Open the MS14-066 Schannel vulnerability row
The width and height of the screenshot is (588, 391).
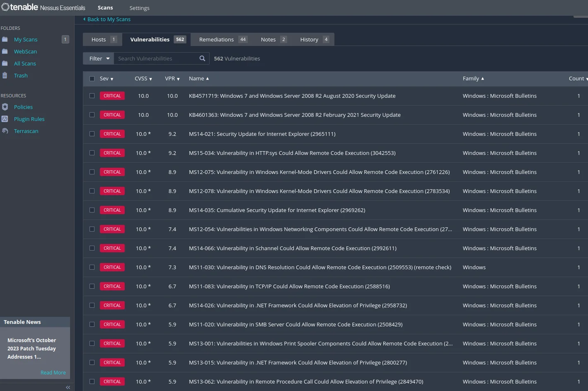tap(335, 248)
